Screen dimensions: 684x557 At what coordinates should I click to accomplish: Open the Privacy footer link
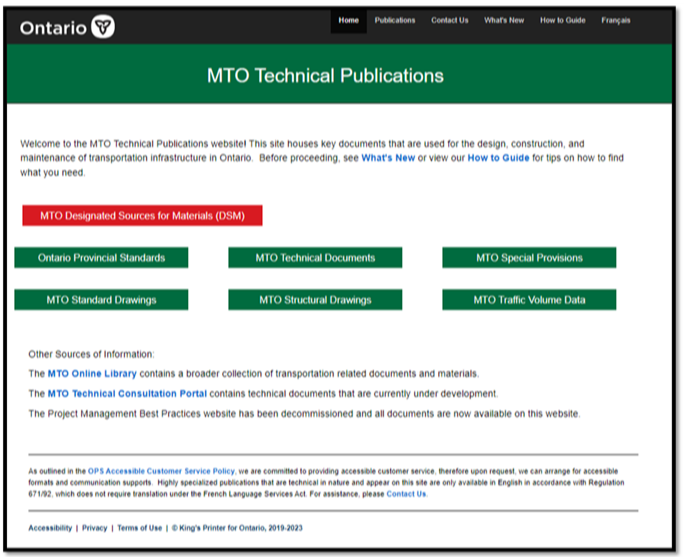click(x=95, y=528)
